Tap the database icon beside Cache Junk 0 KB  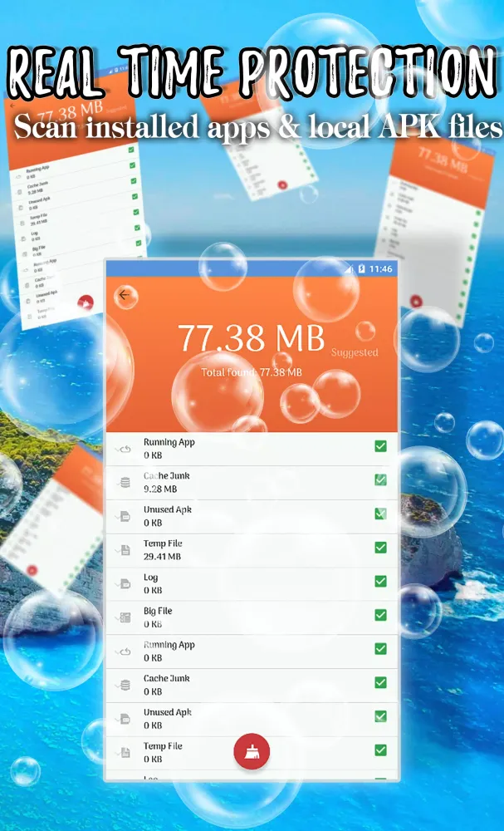point(125,685)
